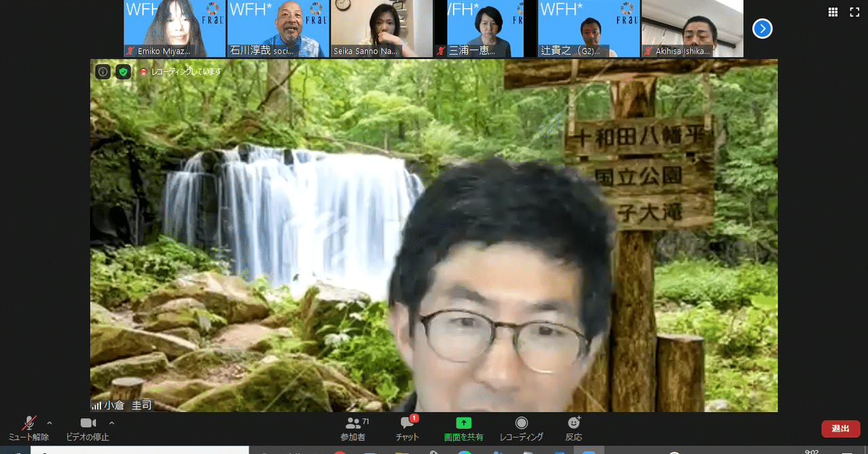Screen dimensions: 868x454
Task: Select 石川淳哉 participant video thumbnail
Action: [x=278, y=28]
